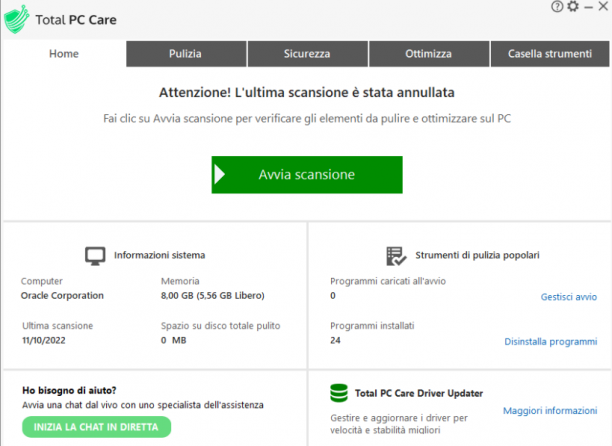612x446 pixels.
Task: Start scan with Avvia scansione button
Action: [x=307, y=174]
